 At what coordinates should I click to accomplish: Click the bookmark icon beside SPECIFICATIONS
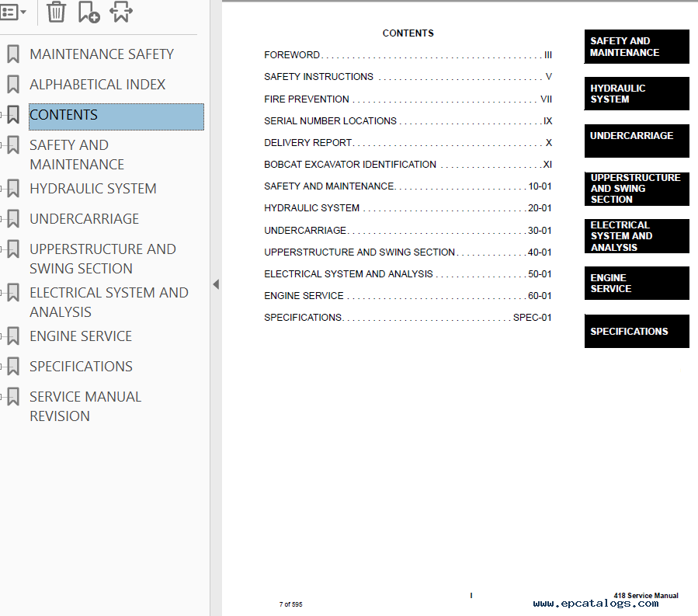[13, 367]
